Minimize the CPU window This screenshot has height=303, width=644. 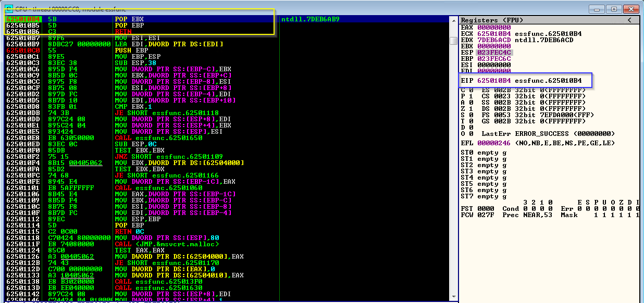coord(596,9)
